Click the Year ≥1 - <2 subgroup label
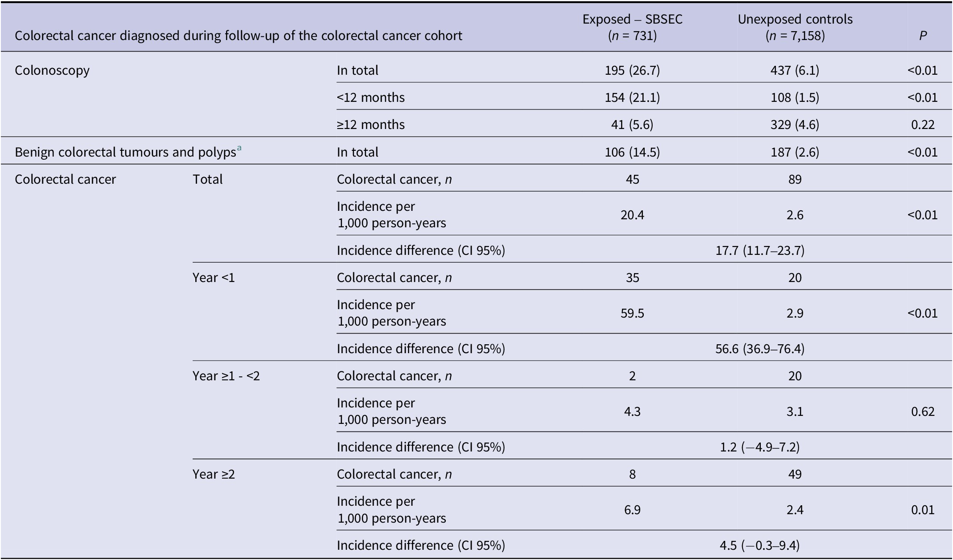Image resolution: width=953 pixels, height=560 pixels. click(226, 376)
